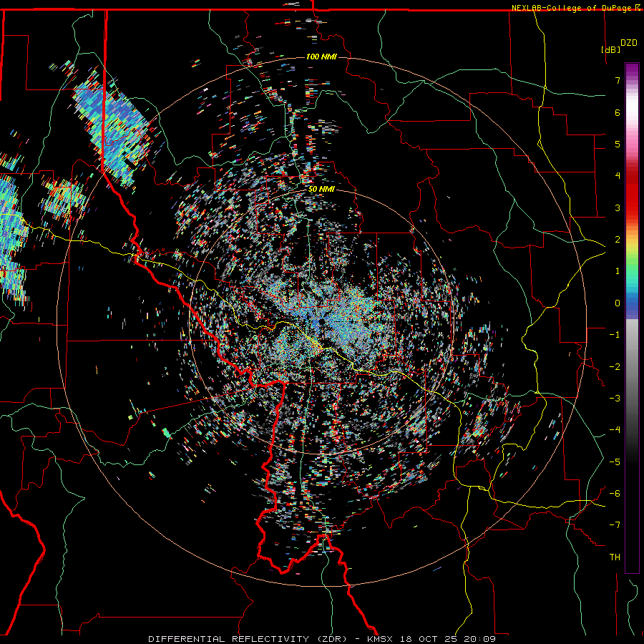Click the colorbar tick label 3
Image resolution: width=644 pixels, height=644 pixels.
(x=618, y=208)
